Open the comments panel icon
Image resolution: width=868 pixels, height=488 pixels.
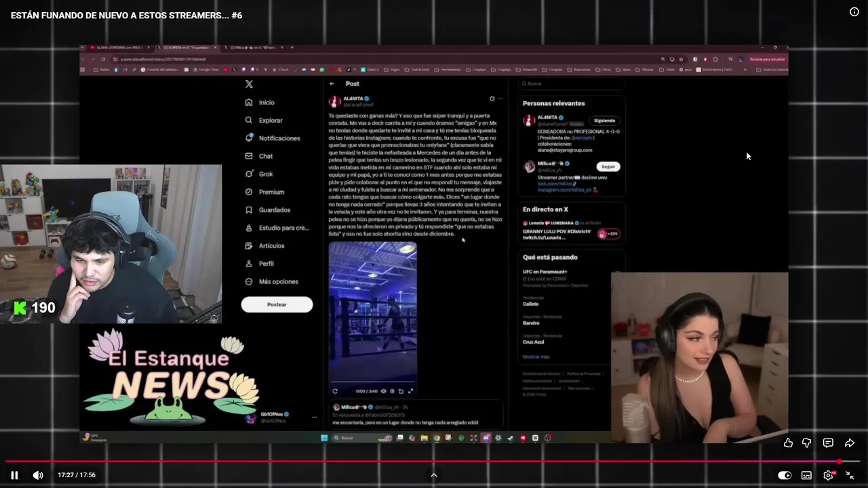(x=828, y=443)
